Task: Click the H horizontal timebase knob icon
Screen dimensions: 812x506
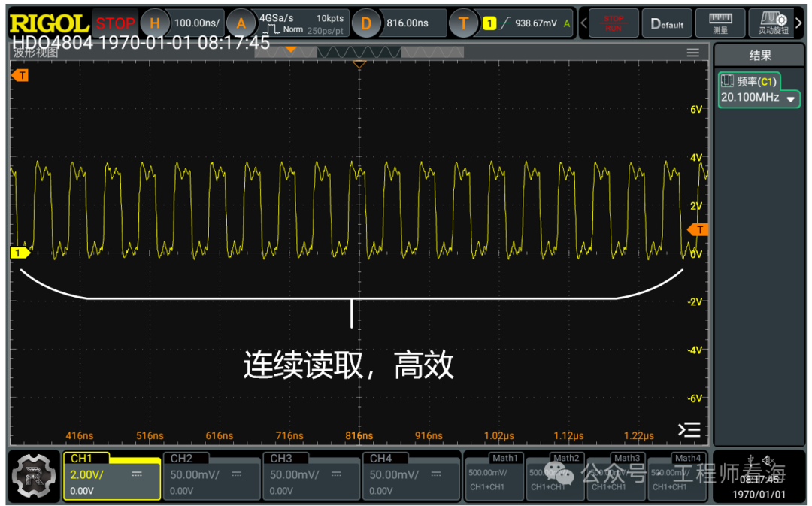Action: [156, 23]
